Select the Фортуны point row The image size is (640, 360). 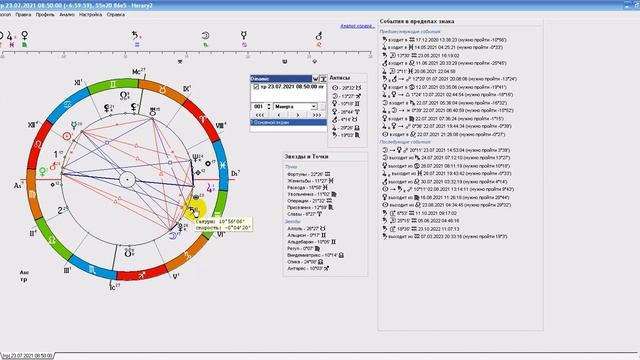click(x=309, y=174)
